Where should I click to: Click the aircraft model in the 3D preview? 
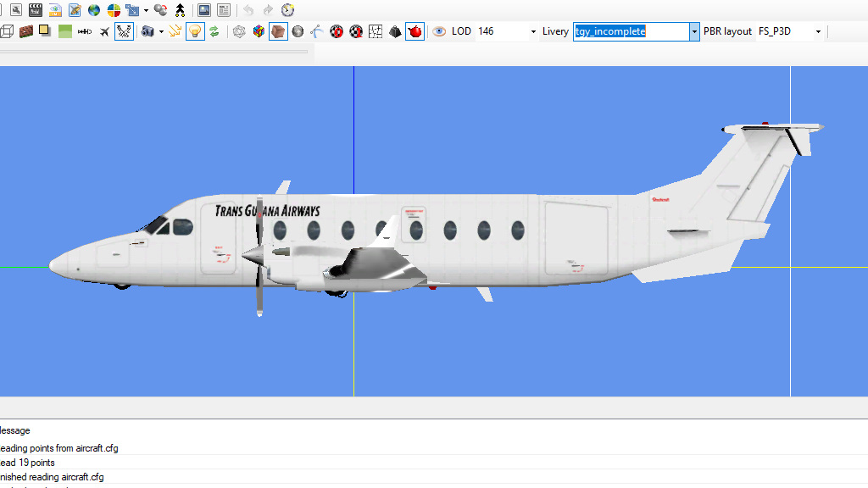[437, 219]
